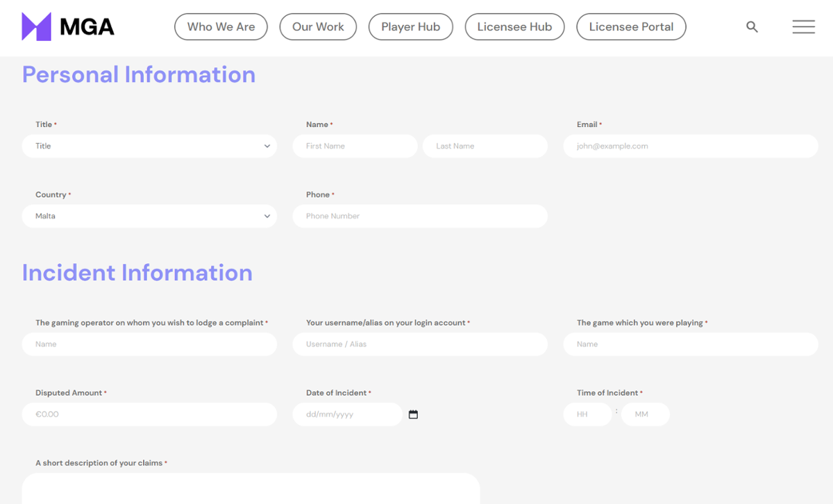The width and height of the screenshot is (833, 504).
Task: Click the First Name input field
Action: pos(355,146)
